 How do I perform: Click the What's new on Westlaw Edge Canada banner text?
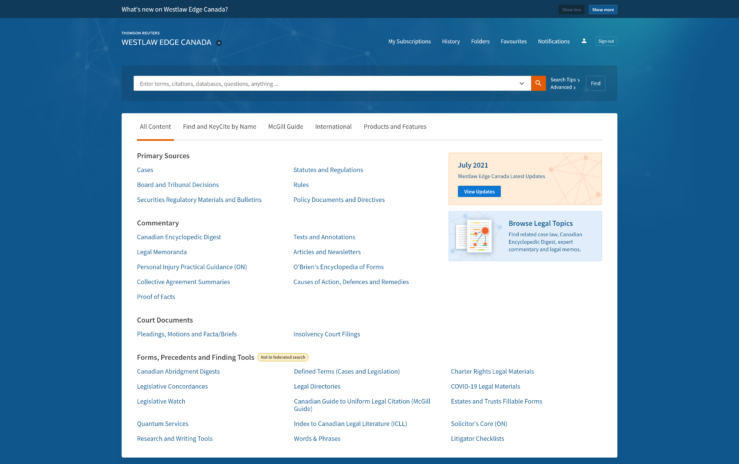pos(174,9)
